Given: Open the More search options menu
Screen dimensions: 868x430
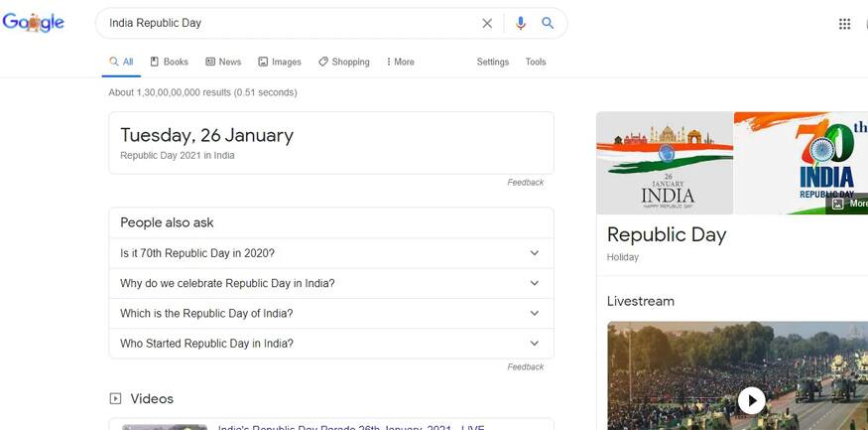Looking at the screenshot, I should pos(400,62).
